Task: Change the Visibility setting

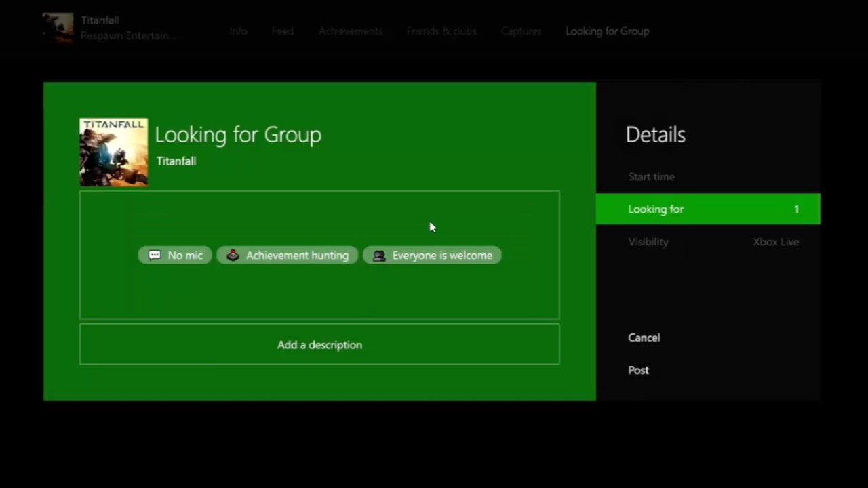Action: coord(708,242)
